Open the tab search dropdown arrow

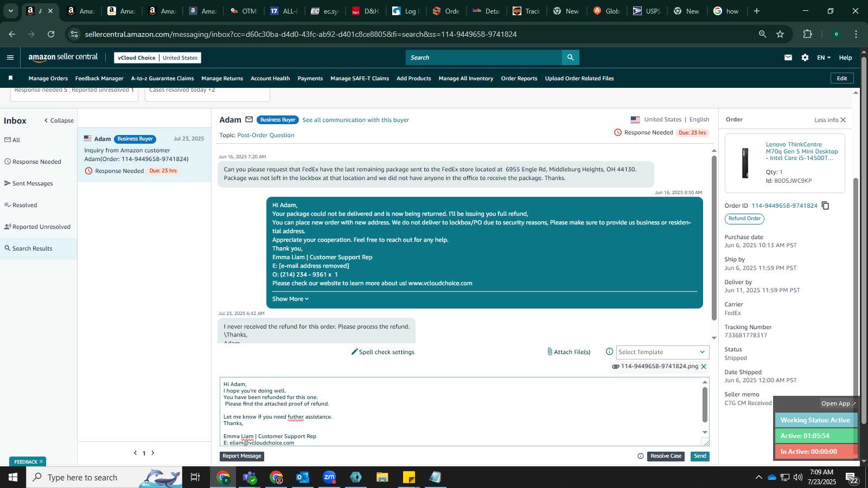(x=10, y=11)
